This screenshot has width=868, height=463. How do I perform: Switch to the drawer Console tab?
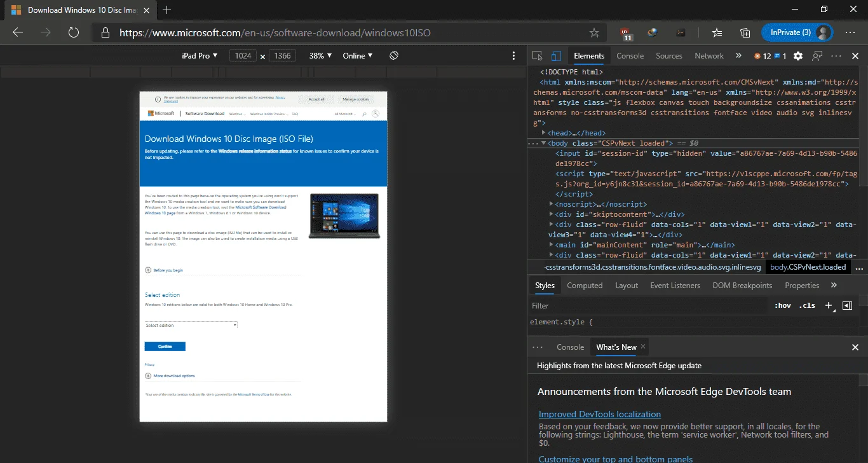pyautogui.click(x=570, y=347)
